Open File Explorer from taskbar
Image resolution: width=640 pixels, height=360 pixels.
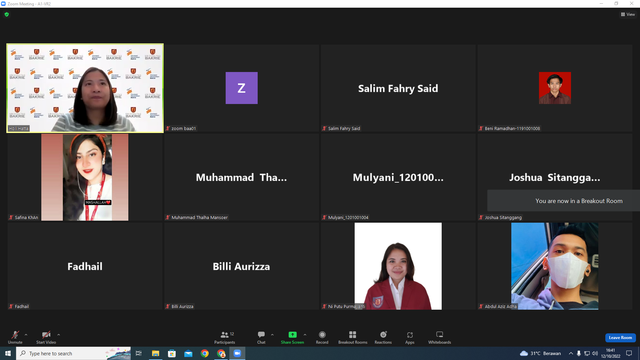tap(156, 353)
